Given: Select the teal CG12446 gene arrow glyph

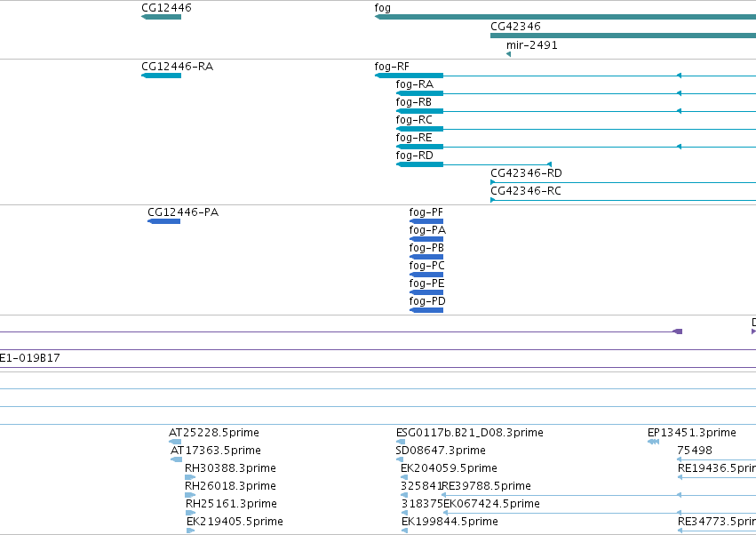Looking at the screenshot, I should click(x=161, y=17).
